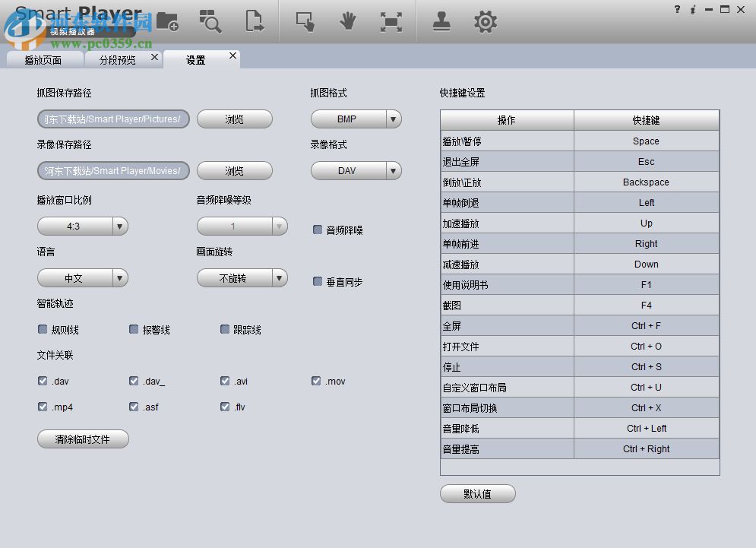The width and height of the screenshot is (756, 548).
Task: Click the 清除临时文件 button
Action: point(83,439)
